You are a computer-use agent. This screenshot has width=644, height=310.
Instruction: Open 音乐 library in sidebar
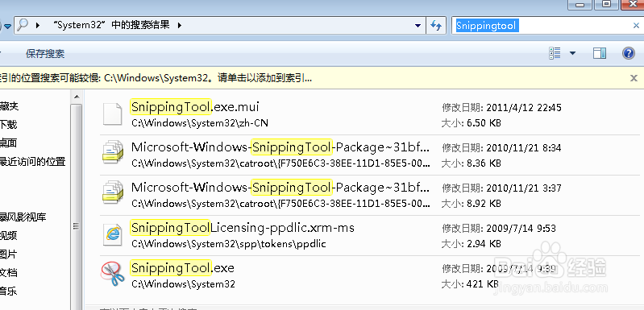point(9,291)
